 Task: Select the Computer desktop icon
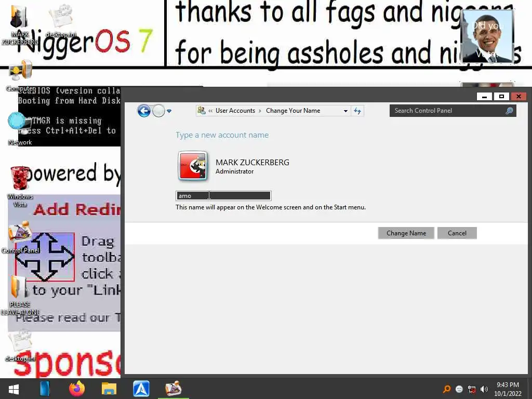click(x=20, y=76)
